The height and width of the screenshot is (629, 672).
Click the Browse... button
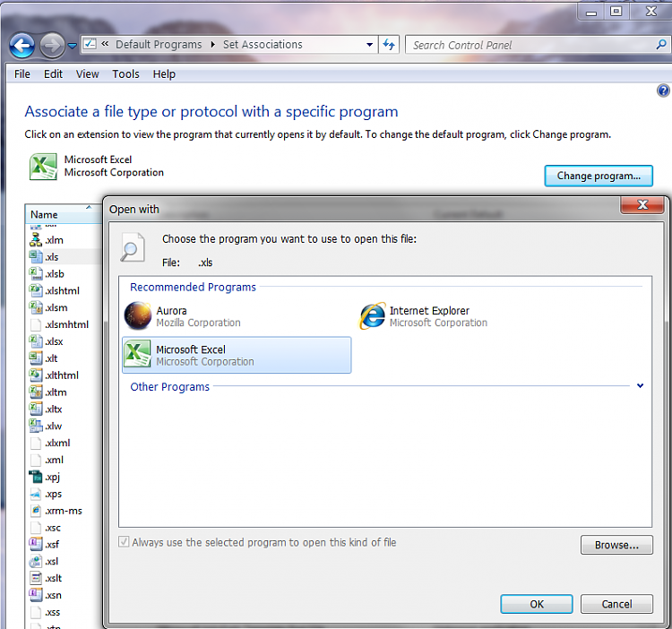(616, 545)
